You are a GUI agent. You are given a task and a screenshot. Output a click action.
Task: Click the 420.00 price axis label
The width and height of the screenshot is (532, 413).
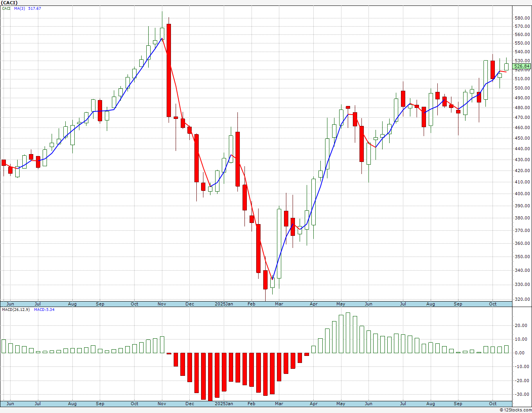tap(523, 171)
